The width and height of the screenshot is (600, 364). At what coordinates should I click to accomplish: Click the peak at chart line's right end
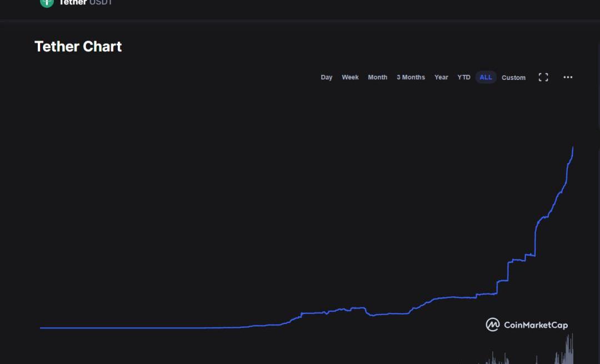point(573,148)
